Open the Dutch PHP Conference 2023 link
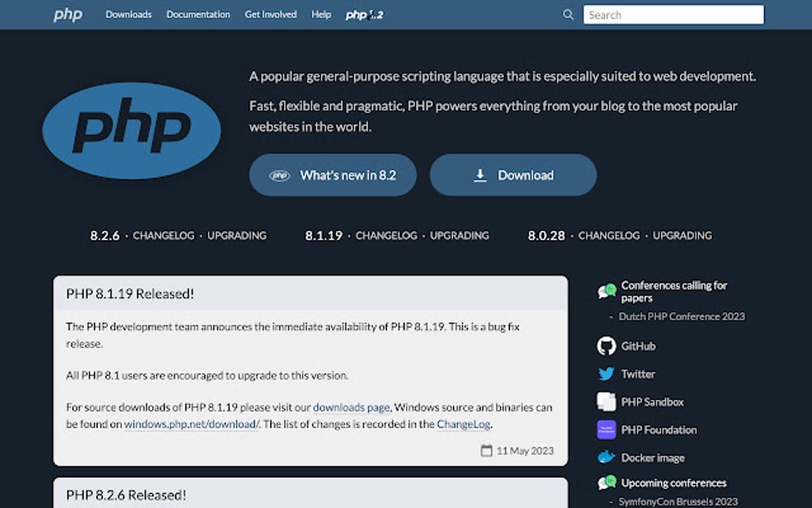This screenshot has width=812, height=508. click(x=681, y=316)
